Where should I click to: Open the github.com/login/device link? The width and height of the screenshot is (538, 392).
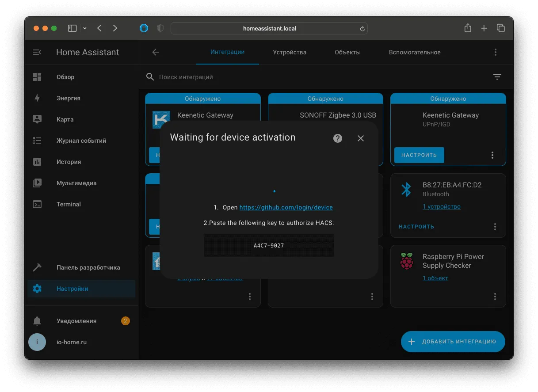point(286,207)
